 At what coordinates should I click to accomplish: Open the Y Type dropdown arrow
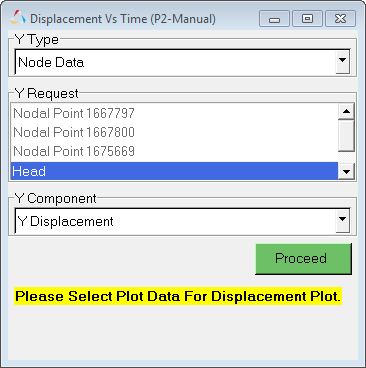(342, 62)
